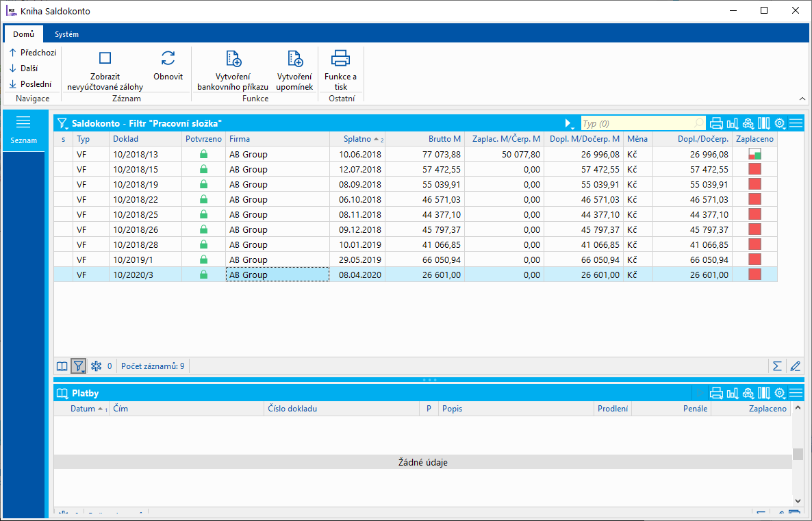Click the pencil edit icon in status bar
This screenshot has width=812, height=521.
[795, 366]
